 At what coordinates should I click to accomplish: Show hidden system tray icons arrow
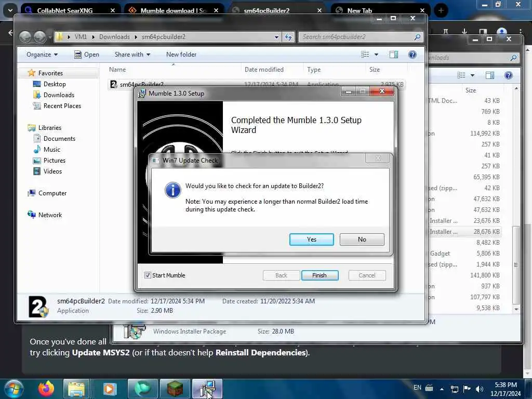(442, 389)
